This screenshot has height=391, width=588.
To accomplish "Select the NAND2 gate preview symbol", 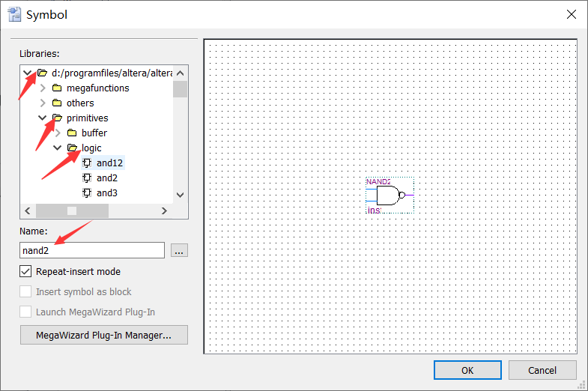I will click(390, 195).
